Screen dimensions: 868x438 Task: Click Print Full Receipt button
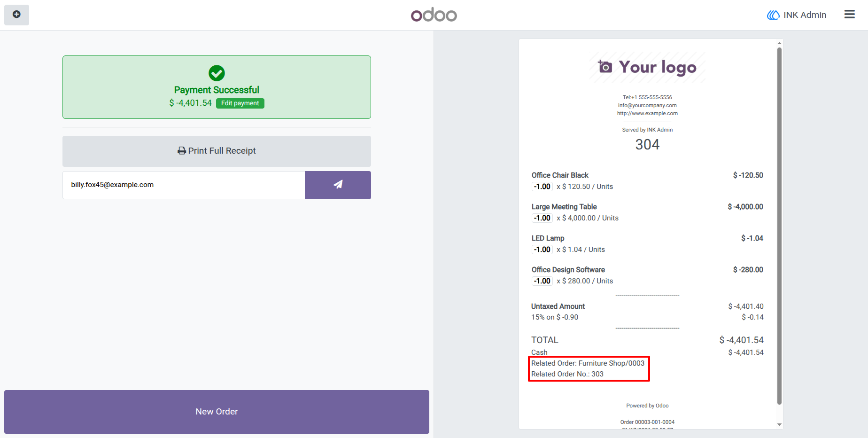coord(217,151)
